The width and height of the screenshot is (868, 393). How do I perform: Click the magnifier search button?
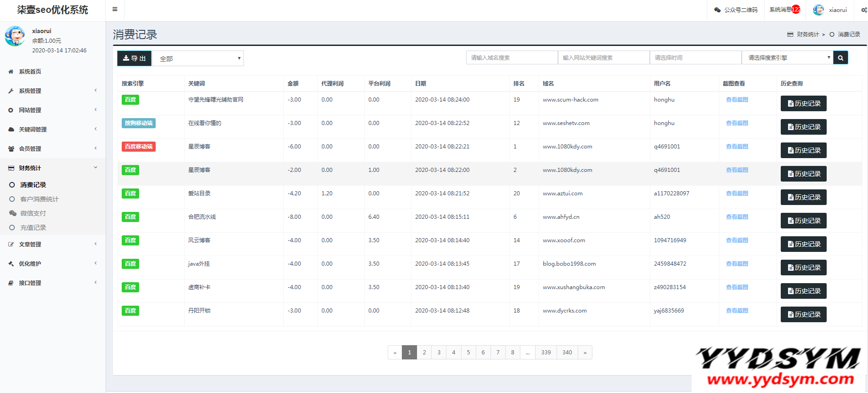[840, 58]
